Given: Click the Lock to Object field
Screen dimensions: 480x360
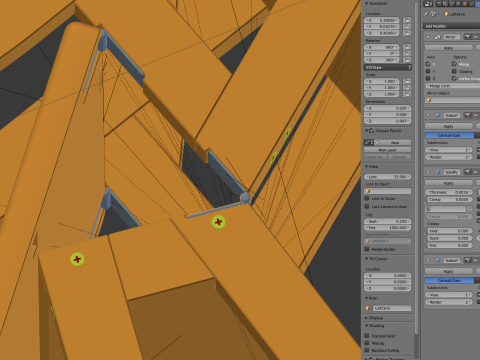Looking at the screenshot, I should point(387,191).
